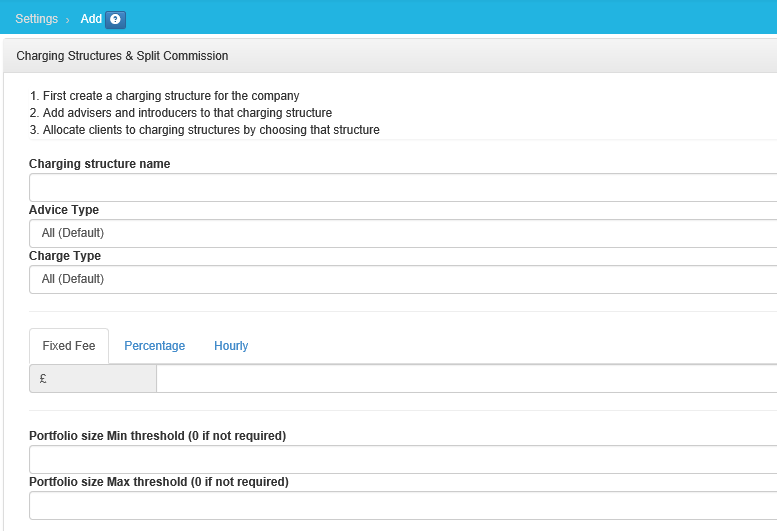This screenshot has height=531, width=777.
Task: Click the Charging structure name label
Action: (x=99, y=164)
